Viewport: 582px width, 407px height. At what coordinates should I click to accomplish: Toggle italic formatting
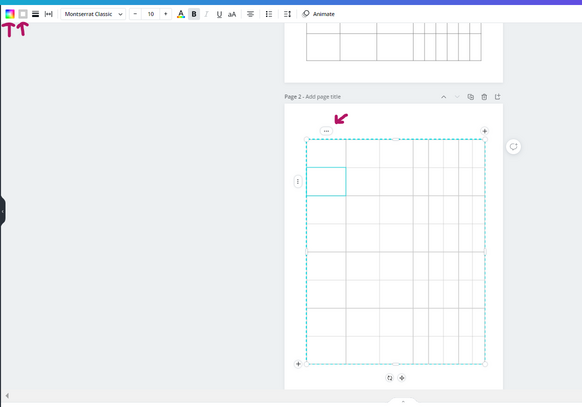tap(206, 14)
